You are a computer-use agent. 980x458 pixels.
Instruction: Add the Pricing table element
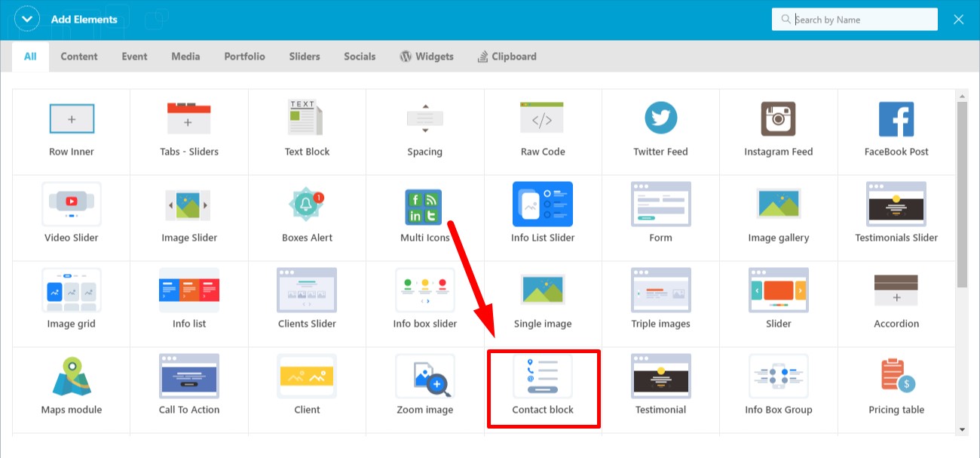[896, 386]
